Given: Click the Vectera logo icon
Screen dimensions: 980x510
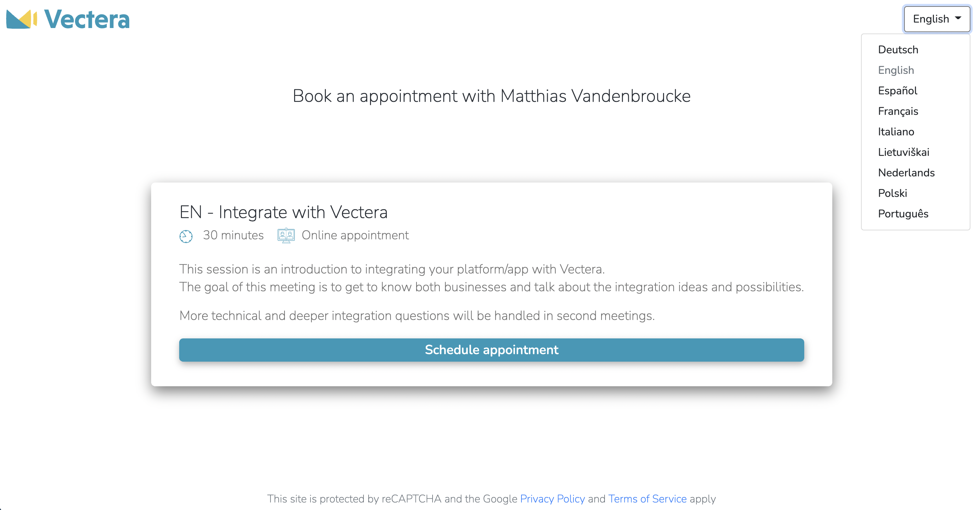Looking at the screenshot, I should pyautogui.click(x=22, y=19).
